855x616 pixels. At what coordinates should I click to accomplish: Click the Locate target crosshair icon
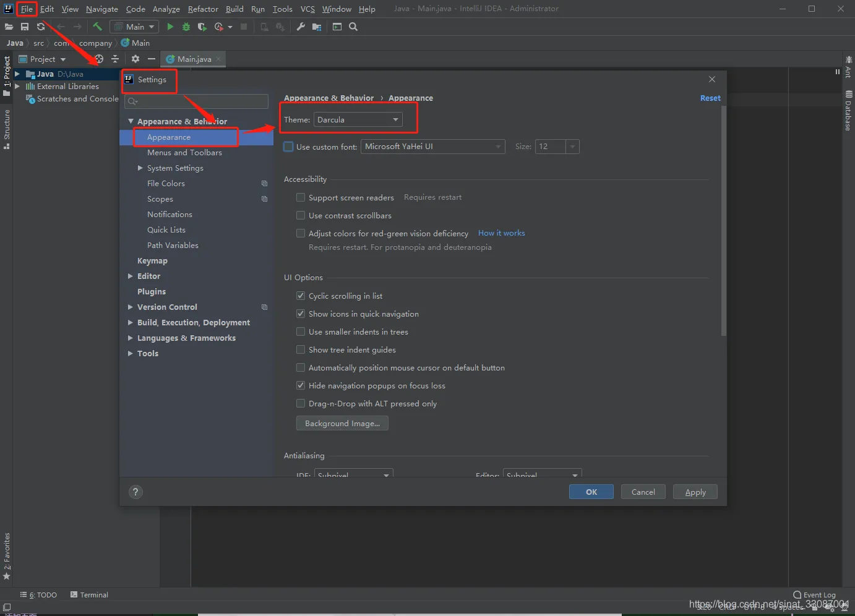[99, 59]
